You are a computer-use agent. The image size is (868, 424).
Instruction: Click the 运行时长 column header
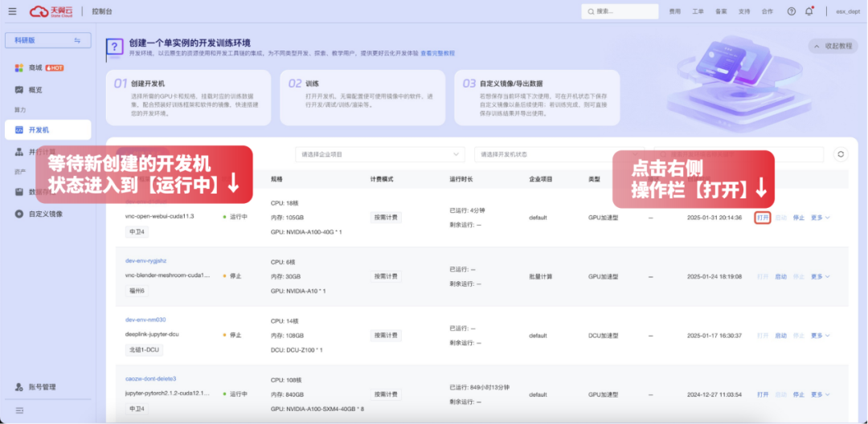461,180
